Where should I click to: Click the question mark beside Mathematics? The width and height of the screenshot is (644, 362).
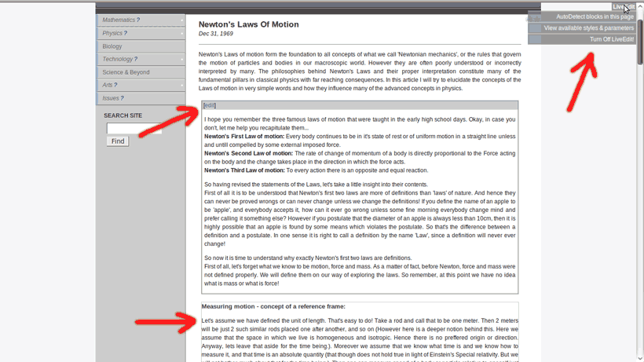pyautogui.click(x=138, y=20)
